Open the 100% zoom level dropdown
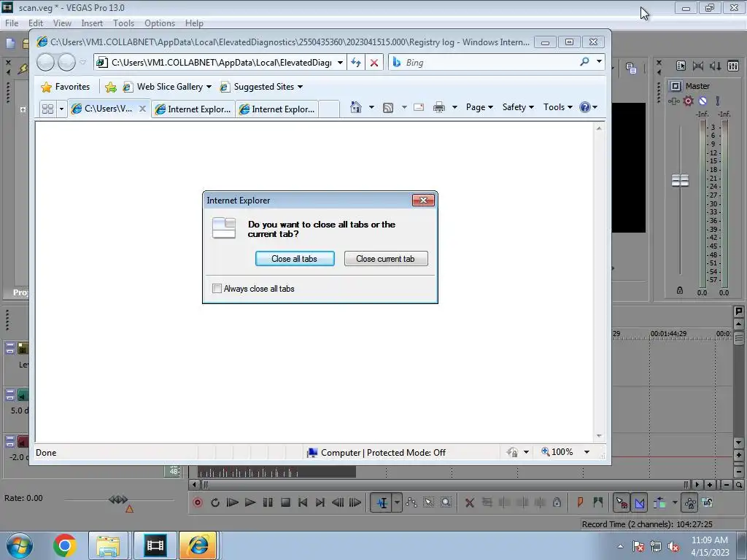Image resolution: width=747 pixels, height=560 pixels. [x=587, y=452]
